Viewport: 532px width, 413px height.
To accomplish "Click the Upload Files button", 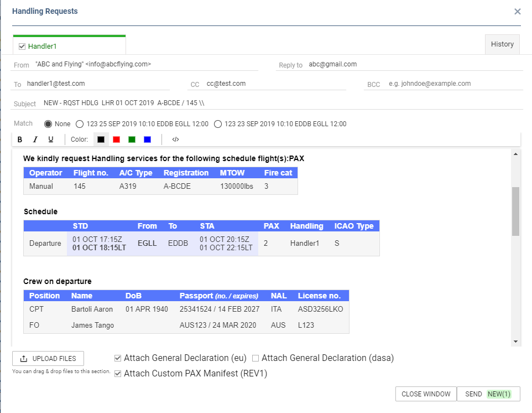I will (48, 358).
